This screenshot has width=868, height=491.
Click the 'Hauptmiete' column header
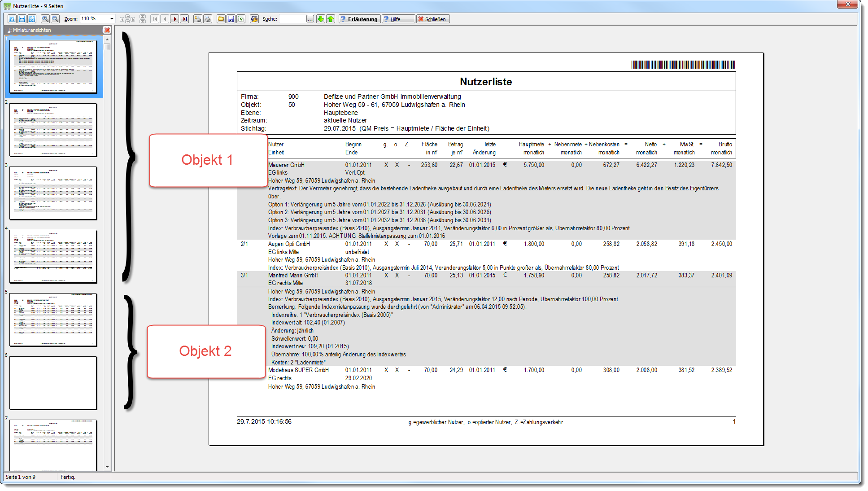click(x=532, y=145)
